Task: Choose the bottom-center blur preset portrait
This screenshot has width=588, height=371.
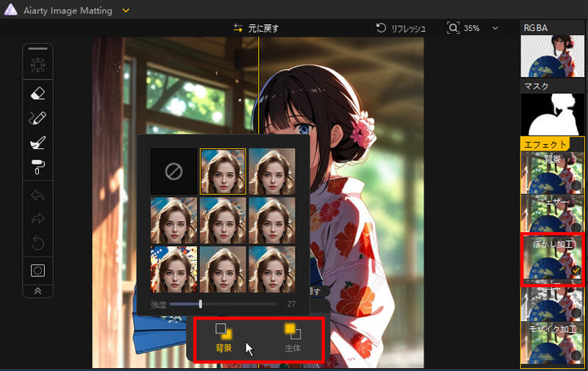Action: click(223, 269)
